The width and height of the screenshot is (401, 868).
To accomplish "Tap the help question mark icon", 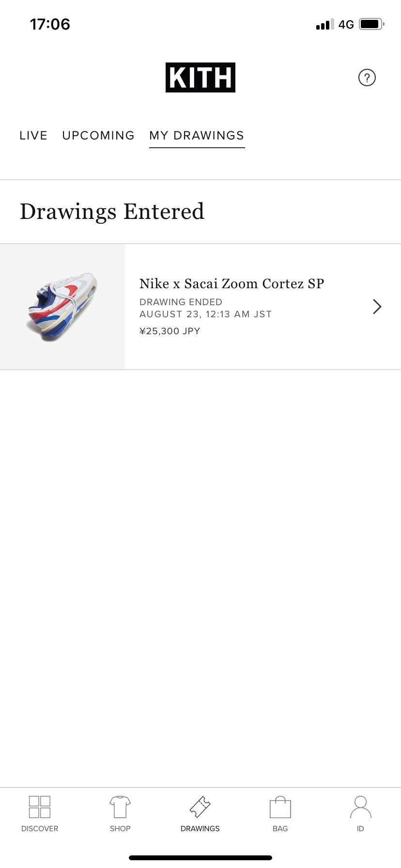I will [x=367, y=77].
